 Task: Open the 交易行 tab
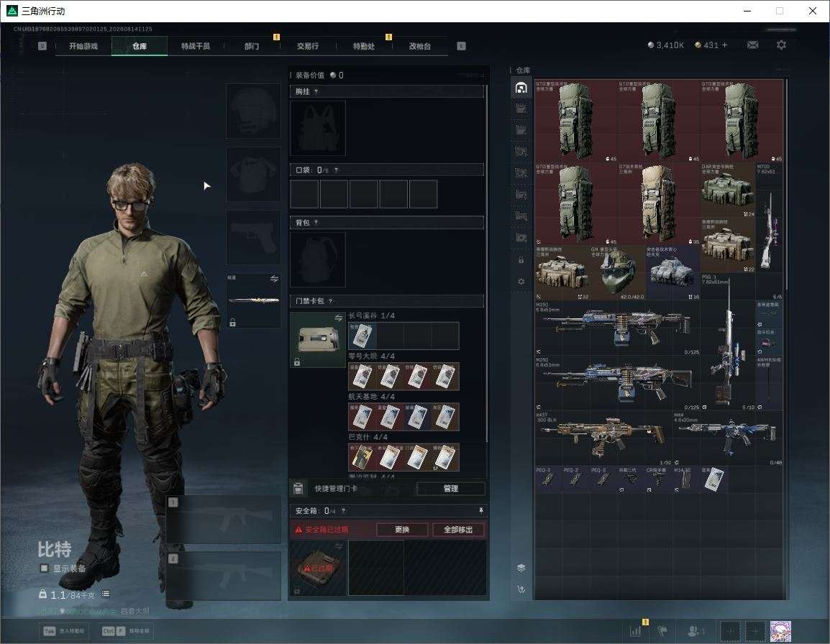coord(308,46)
